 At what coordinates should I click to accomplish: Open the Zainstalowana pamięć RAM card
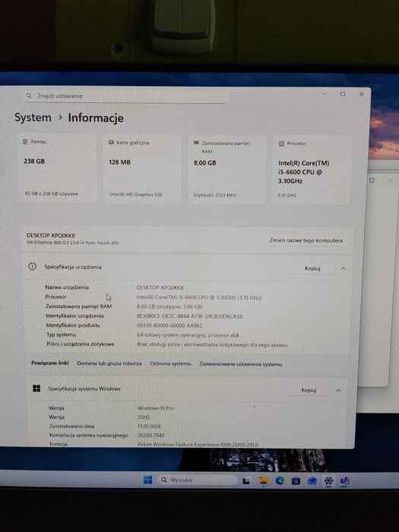coord(226,169)
